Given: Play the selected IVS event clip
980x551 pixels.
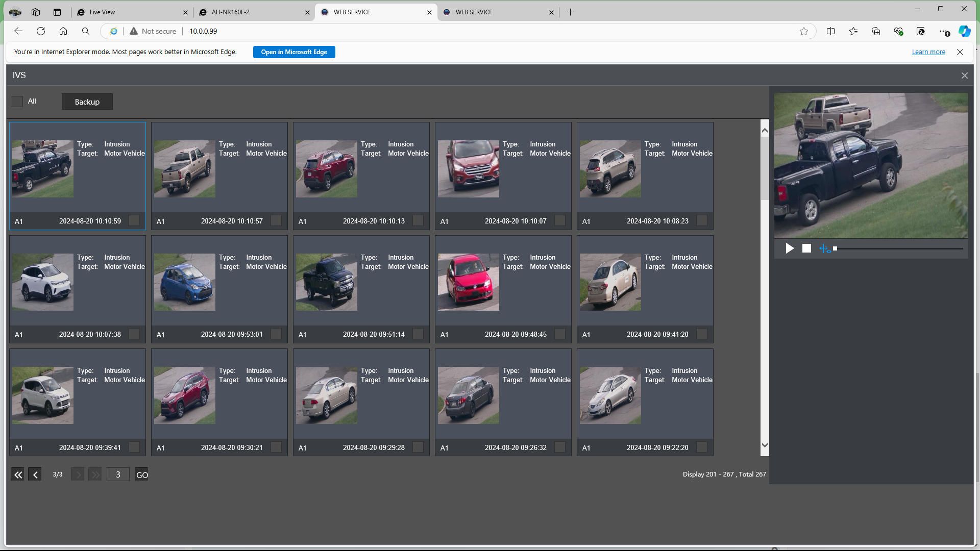Looking at the screenshot, I should pyautogui.click(x=790, y=248).
